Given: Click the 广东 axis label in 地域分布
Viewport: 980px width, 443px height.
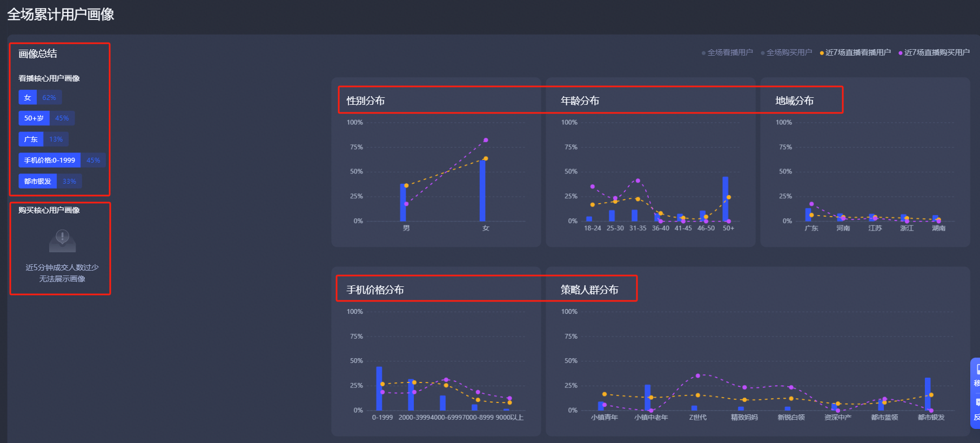Looking at the screenshot, I should 811,228.
